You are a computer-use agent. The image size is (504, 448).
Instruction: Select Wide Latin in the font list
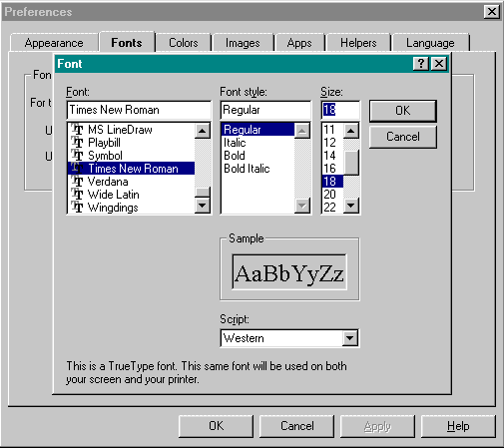click(131, 195)
